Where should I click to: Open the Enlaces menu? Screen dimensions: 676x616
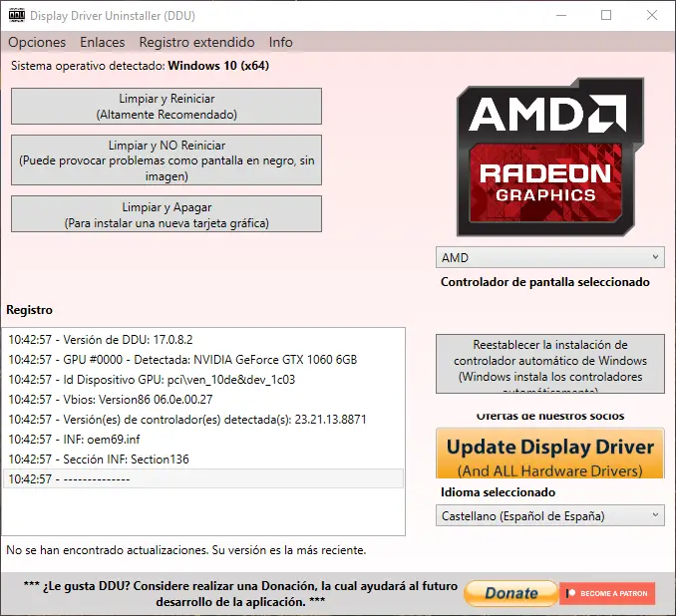(x=103, y=43)
